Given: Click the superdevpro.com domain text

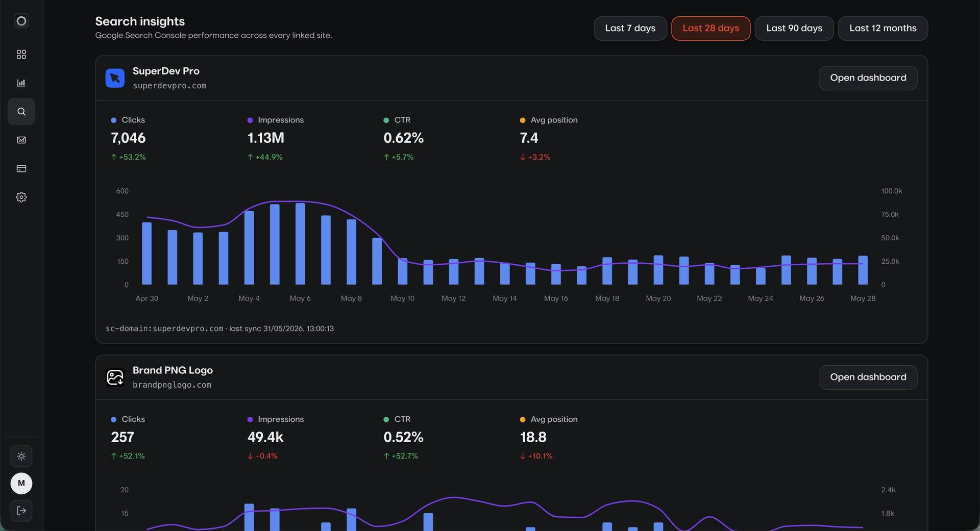Looking at the screenshot, I should click(169, 86).
